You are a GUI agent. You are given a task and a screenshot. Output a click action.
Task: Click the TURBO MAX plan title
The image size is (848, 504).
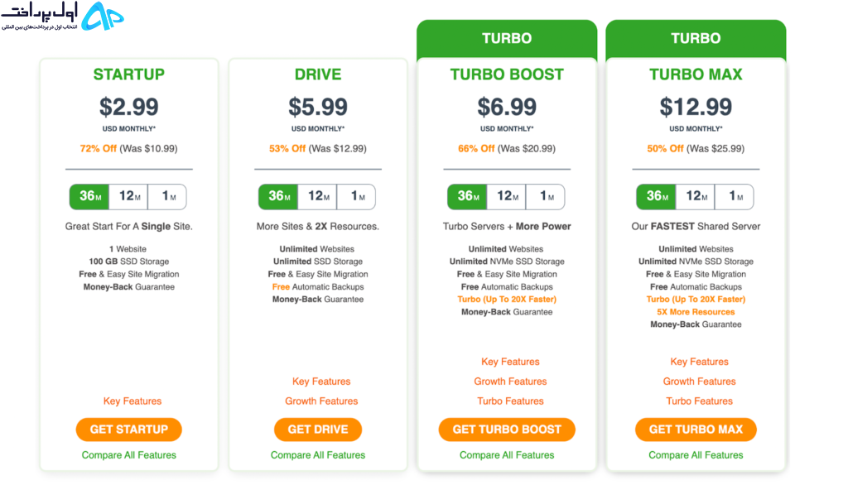[x=696, y=74]
